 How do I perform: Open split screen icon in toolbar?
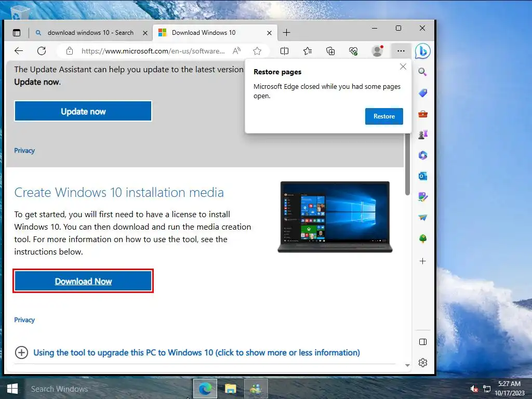coord(284,51)
